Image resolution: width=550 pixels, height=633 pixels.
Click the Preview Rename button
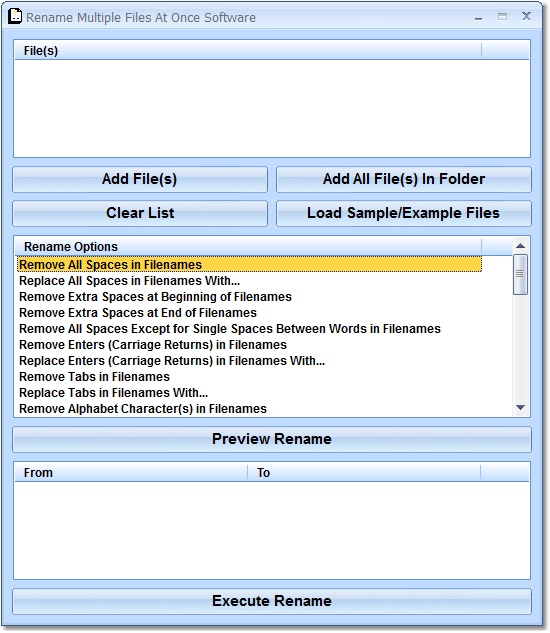point(272,439)
